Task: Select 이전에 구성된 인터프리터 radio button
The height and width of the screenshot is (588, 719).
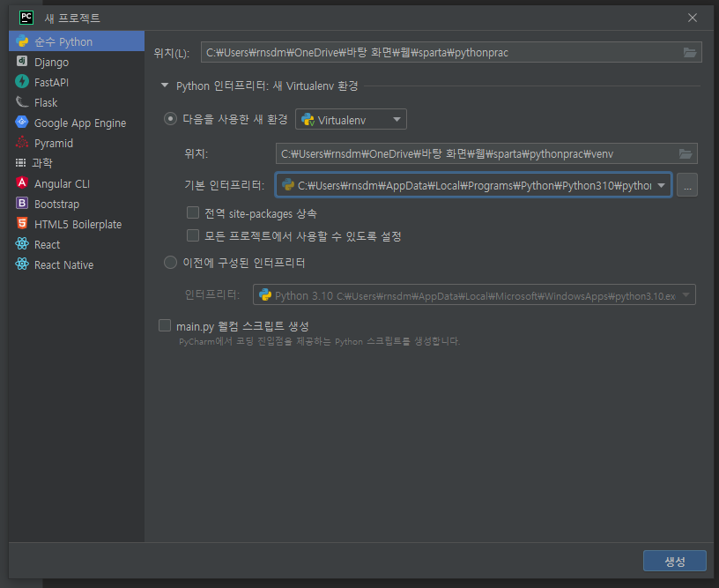Action: (170, 263)
